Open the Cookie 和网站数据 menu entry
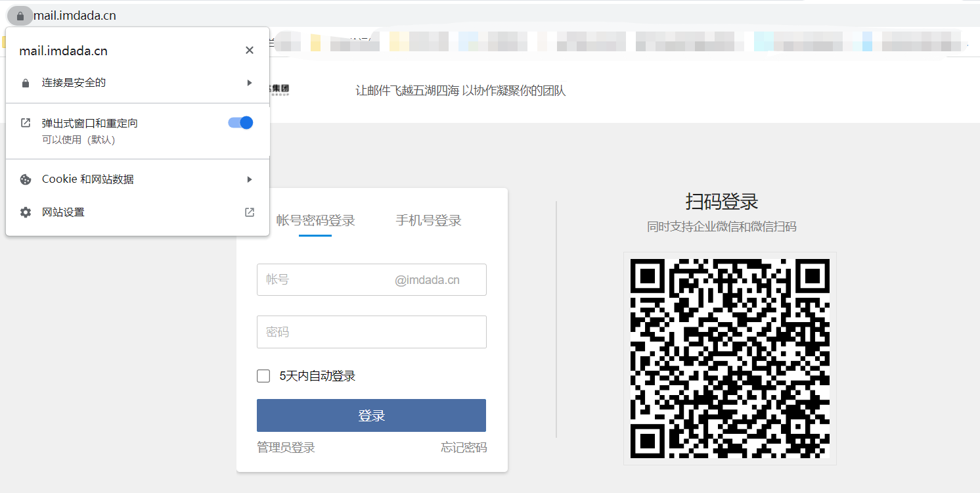The image size is (980, 493). (88, 179)
